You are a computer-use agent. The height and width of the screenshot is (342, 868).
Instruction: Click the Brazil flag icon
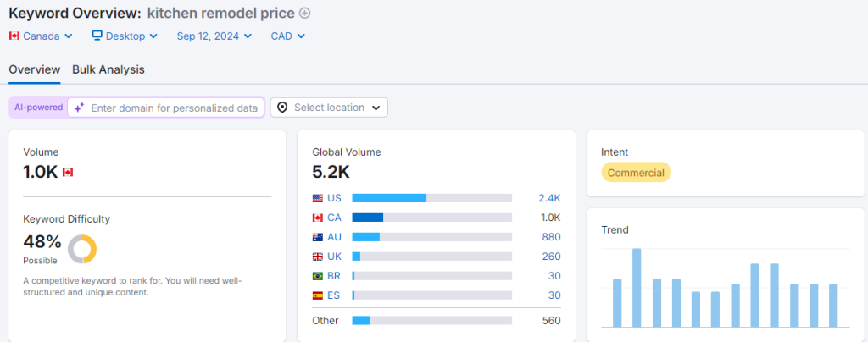318,276
